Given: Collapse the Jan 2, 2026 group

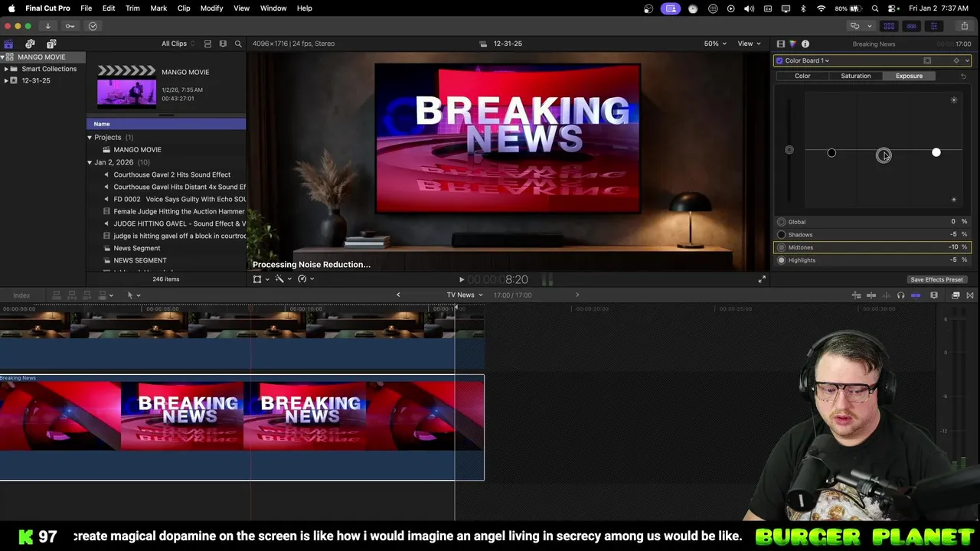Looking at the screenshot, I should point(90,162).
